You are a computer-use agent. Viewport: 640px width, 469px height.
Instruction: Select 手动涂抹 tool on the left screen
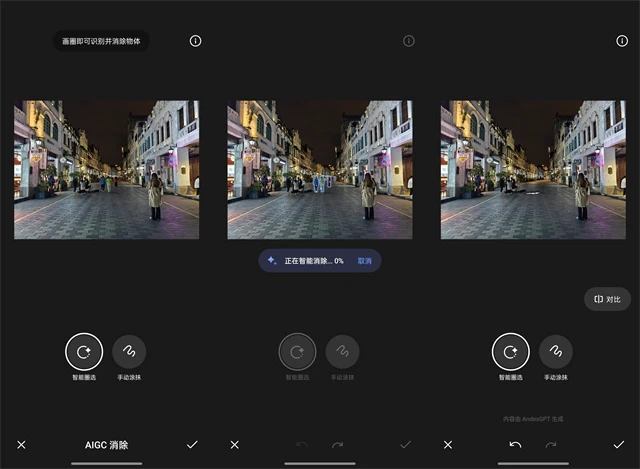129,351
